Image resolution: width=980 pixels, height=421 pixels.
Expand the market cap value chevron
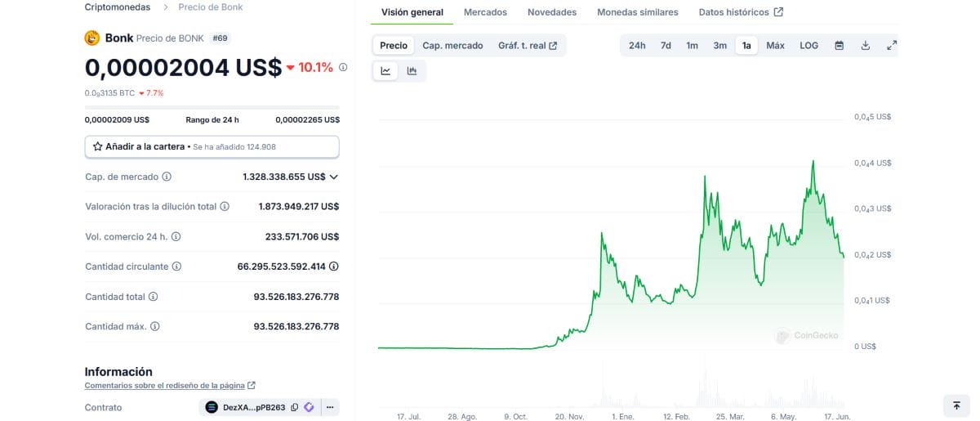[333, 177]
